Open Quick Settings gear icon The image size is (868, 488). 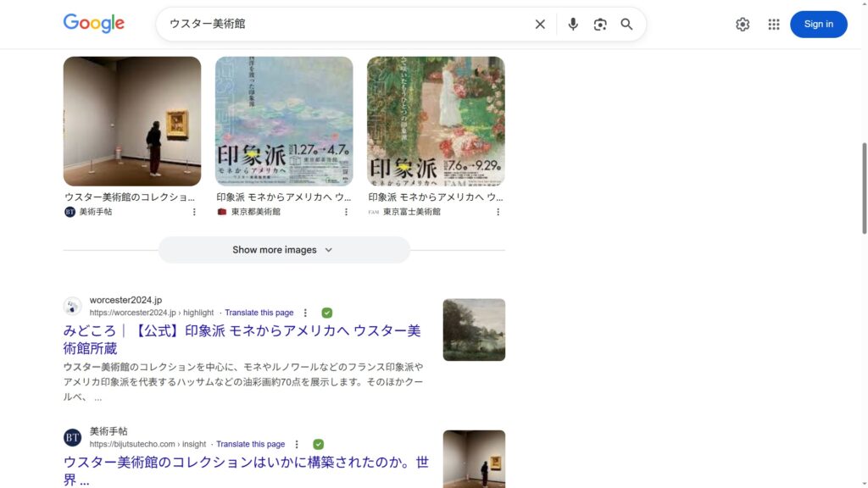pos(743,25)
